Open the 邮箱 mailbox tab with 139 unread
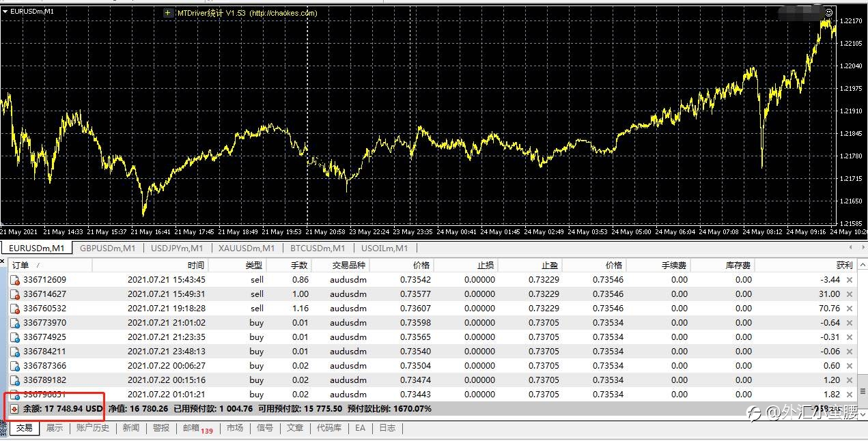 point(197,429)
